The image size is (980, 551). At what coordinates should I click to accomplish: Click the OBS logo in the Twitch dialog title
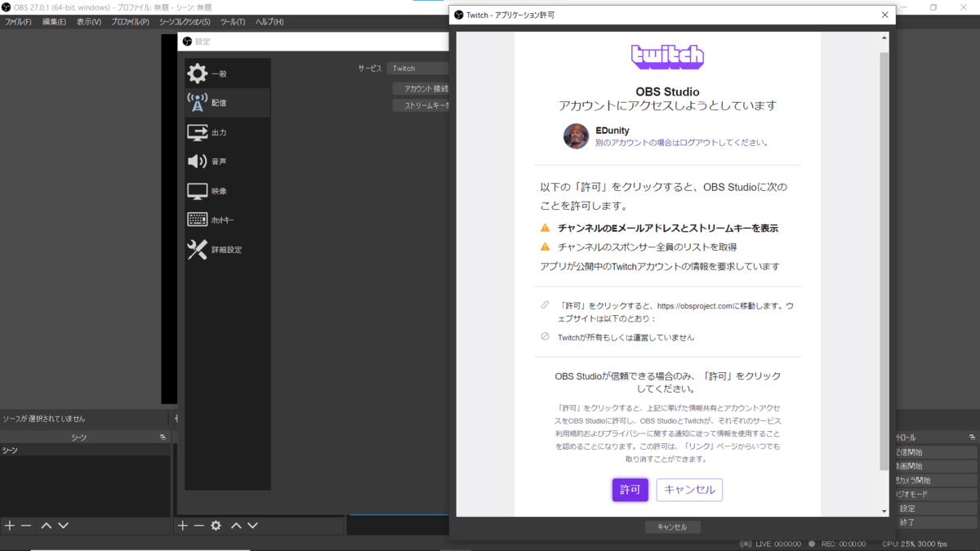click(x=459, y=15)
